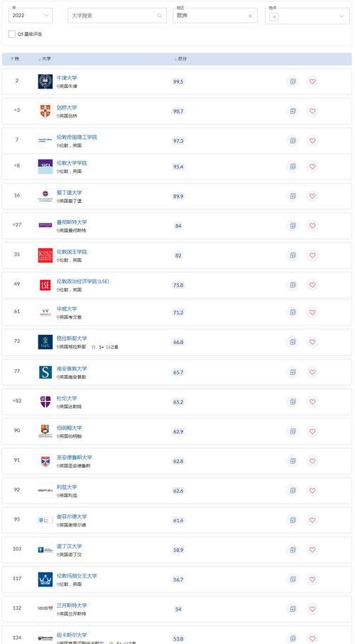Favorite 杜伦大学 using heart icon
This screenshot has height=644, width=355.
pos(312,401)
